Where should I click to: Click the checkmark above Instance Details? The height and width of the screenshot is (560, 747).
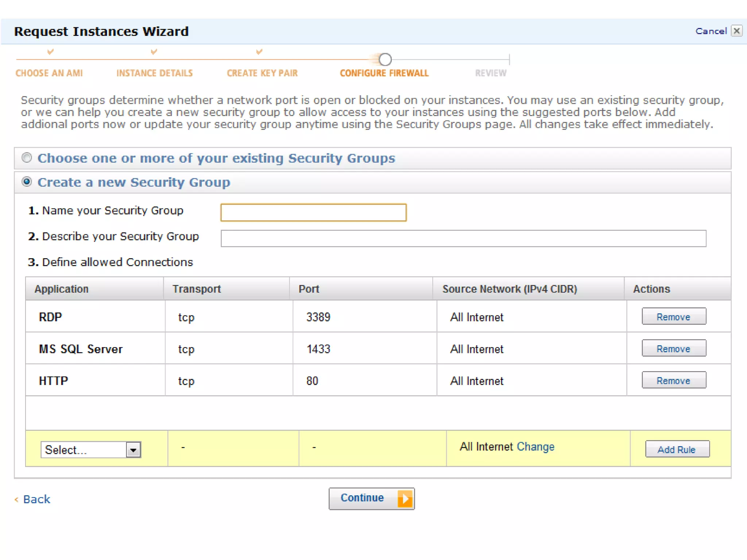(154, 52)
